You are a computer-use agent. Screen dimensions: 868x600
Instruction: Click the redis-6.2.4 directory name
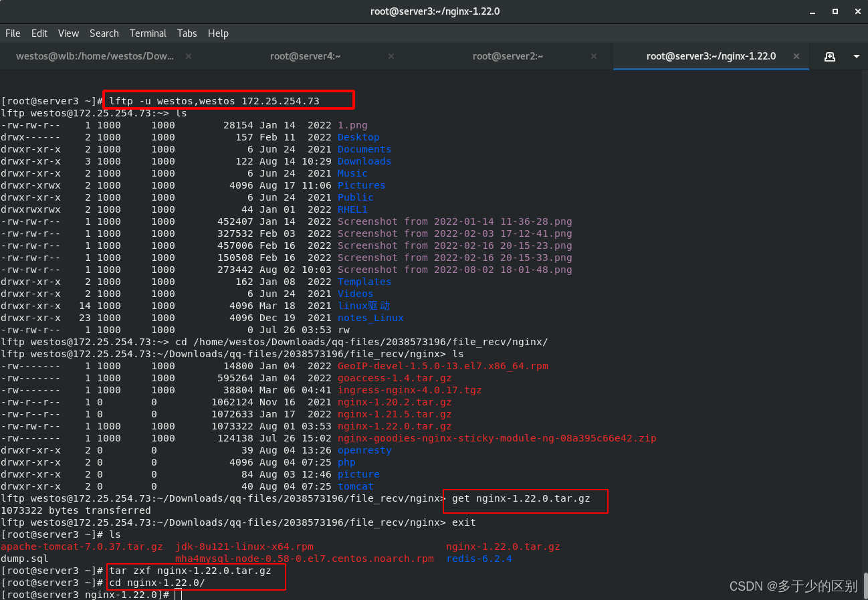[479, 559]
